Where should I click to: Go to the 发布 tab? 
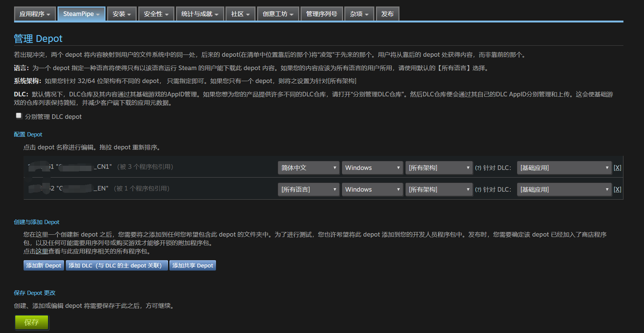387,14
